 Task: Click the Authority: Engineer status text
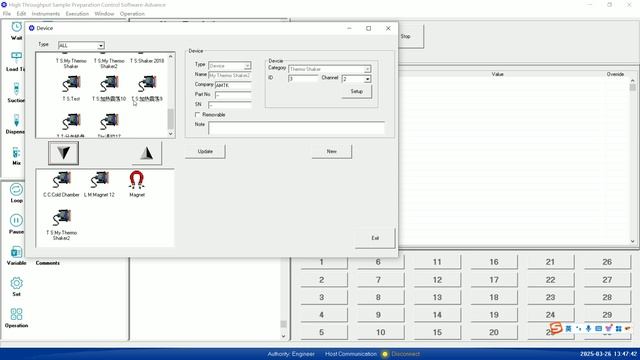291,354
